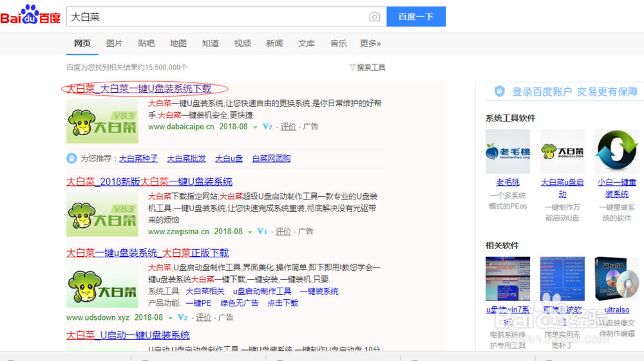Click the shield icon in login banner

pyautogui.click(x=500, y=91)
